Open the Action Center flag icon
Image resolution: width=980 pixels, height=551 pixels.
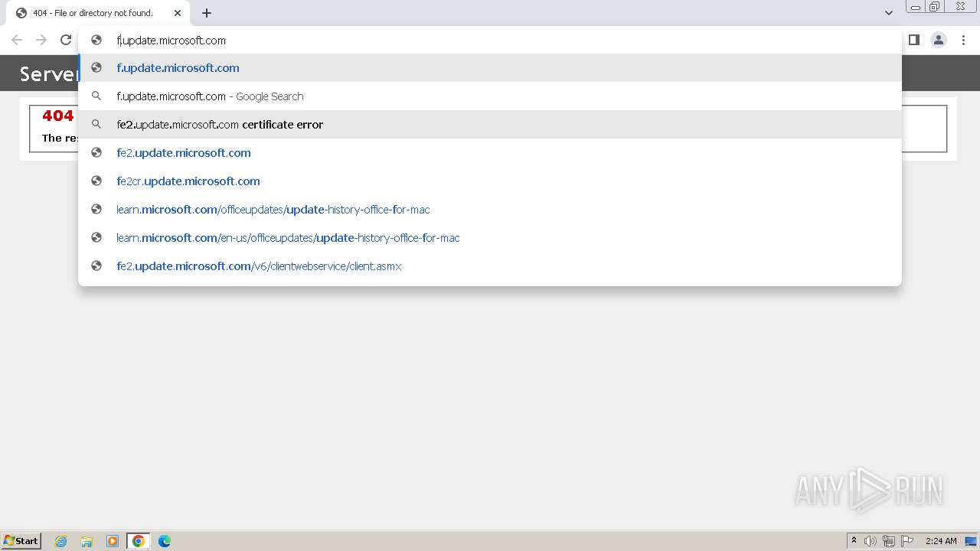click(907, 541)
